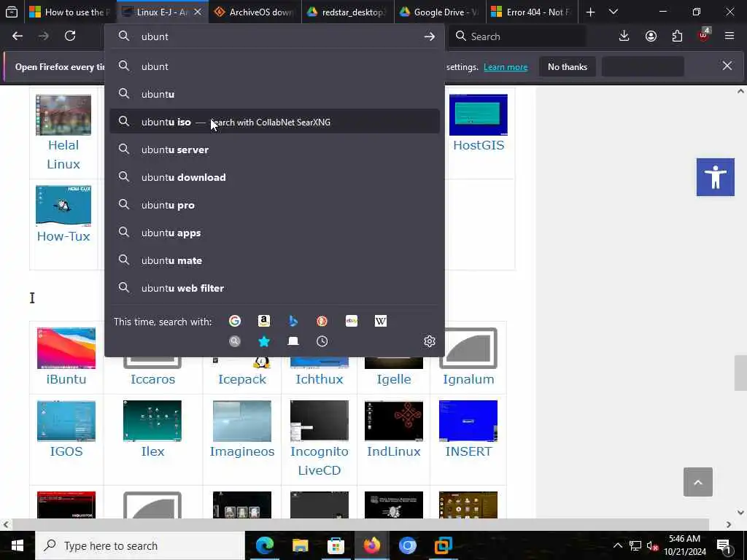This screenshot has height=560, width=747.
Task: Launch Microsoft Edge from the taskbar
Action: 265,545
